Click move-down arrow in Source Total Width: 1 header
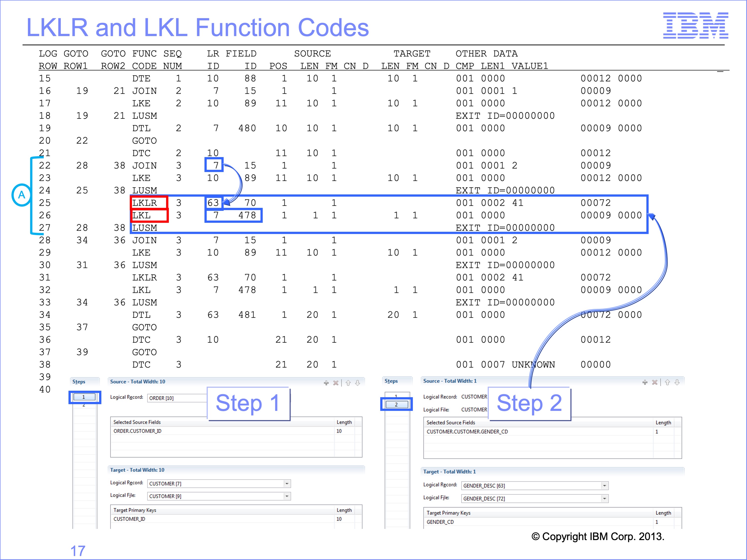The width and height of the screenshot is (747, 560). point(677,382)
